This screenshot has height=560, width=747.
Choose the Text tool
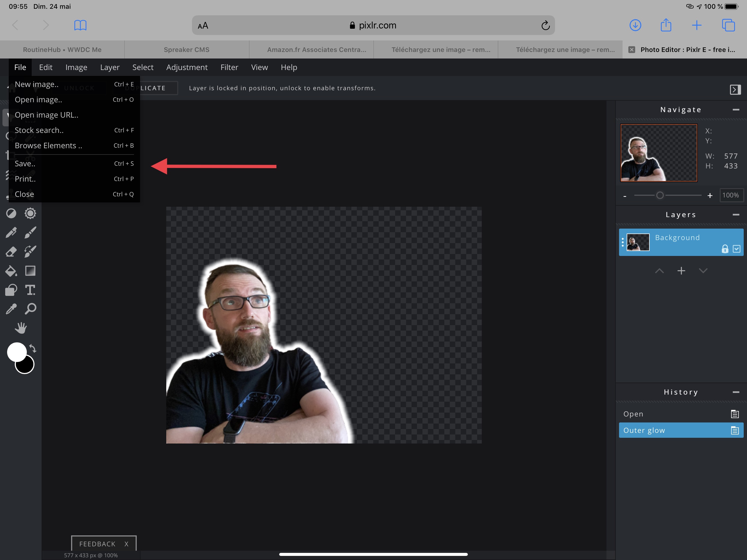(30, 290)
